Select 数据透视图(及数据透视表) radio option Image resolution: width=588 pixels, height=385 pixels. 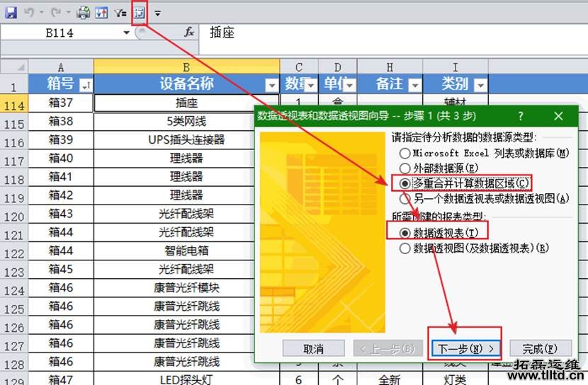405,248
